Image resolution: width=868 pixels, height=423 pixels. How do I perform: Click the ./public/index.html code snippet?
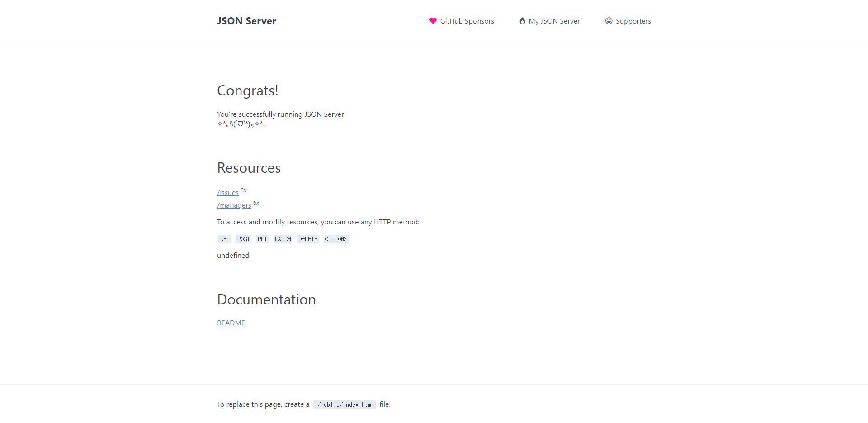[x=344, y=404]
